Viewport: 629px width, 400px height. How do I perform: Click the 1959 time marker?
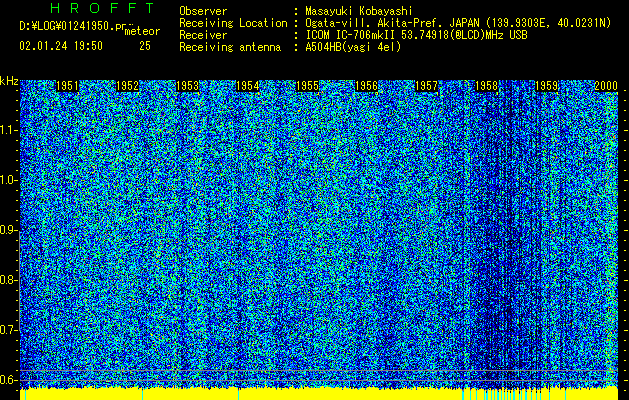point(546,86)
